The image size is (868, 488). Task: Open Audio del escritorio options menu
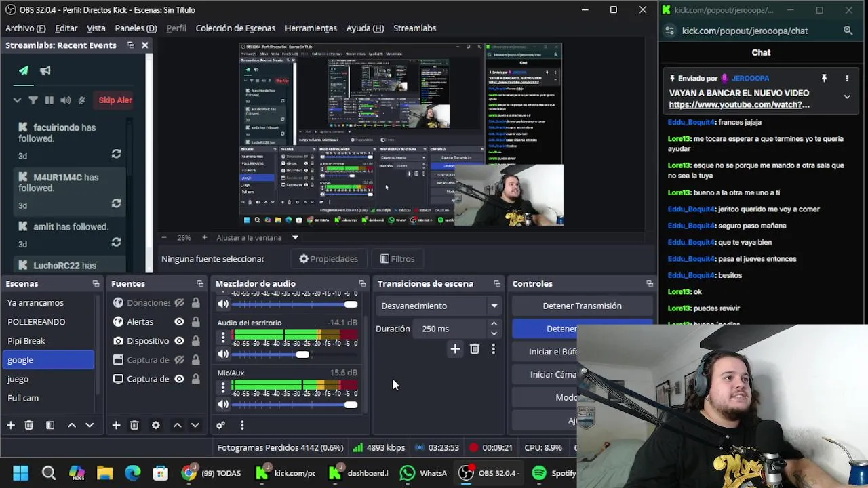[222, 337]
